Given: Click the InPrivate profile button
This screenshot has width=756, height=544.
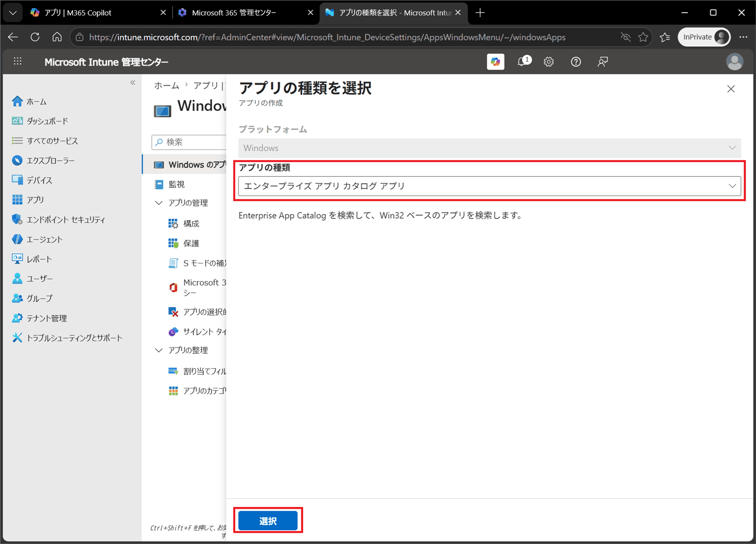Looking at the screenshot, I should click(704, 37).
